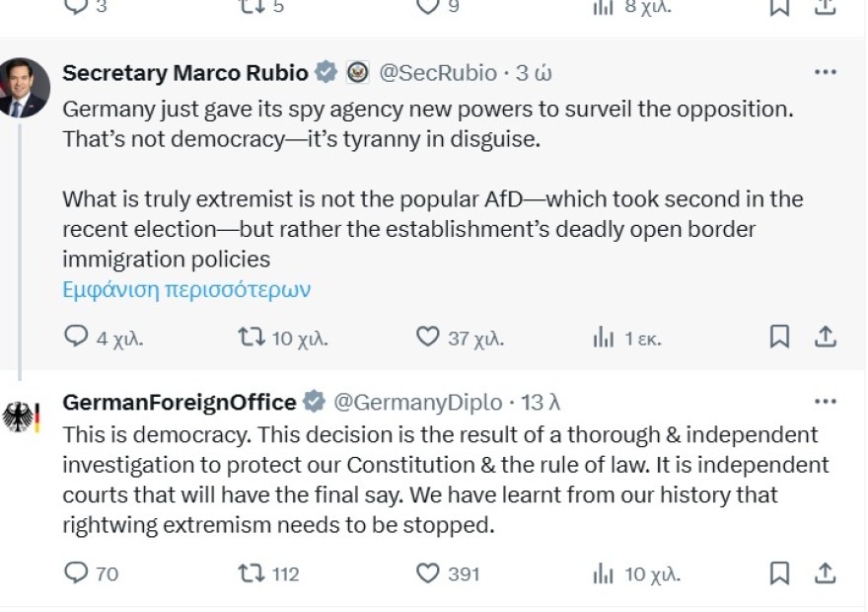This screenshot has width=868, height=612.
Task: Open the @GermanyDiplo handle link
Action: point(417,403)
